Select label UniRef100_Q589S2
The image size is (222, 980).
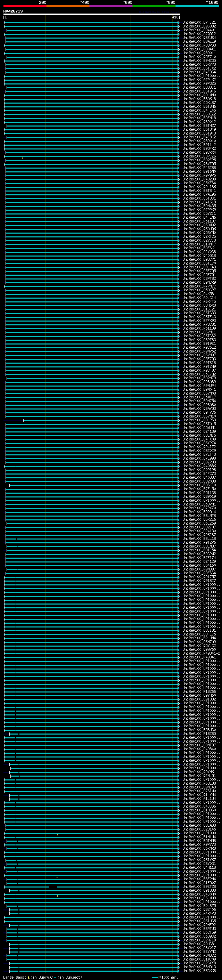click(199, 936)
